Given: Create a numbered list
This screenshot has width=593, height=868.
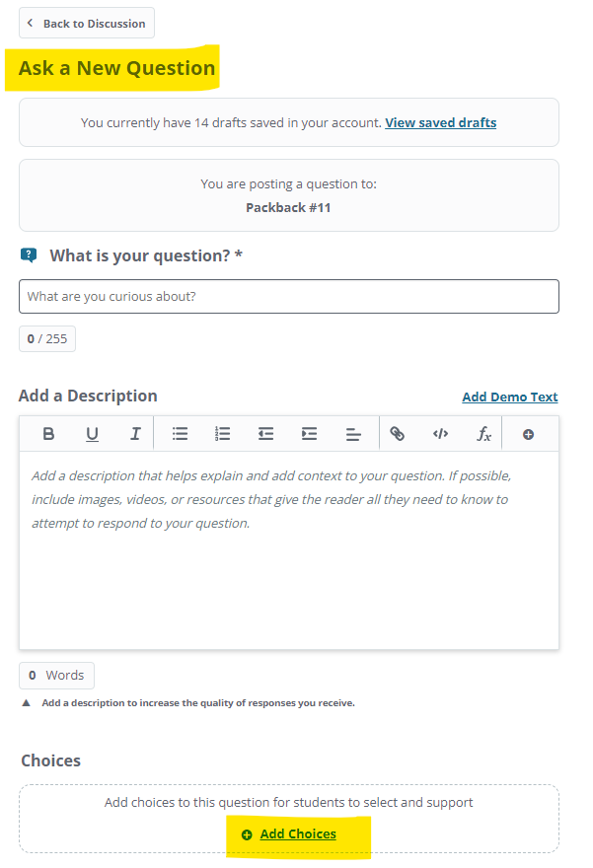Looking at the screenshot, I should (x=222, y=433).
